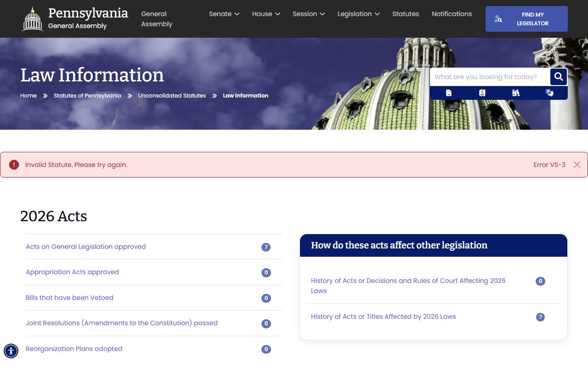Open the Statutes nav item
This screenshot has width=588, height=368.
pos(406,14)
